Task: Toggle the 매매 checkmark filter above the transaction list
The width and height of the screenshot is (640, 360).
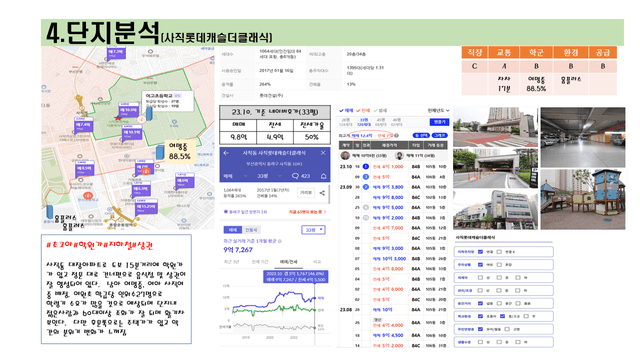Action: [346, 110]
